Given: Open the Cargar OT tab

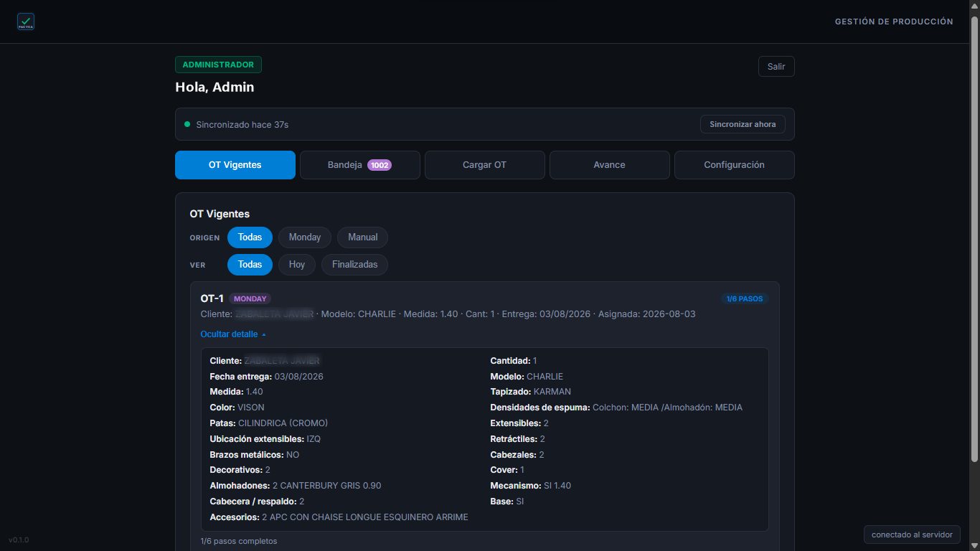Looking at the screenshot, I should (485, 165).
